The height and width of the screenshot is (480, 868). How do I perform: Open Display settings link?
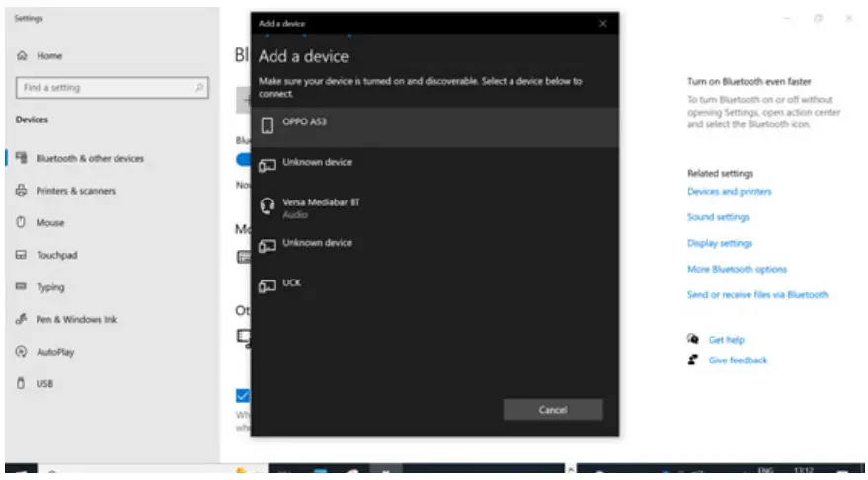point(720,243)
